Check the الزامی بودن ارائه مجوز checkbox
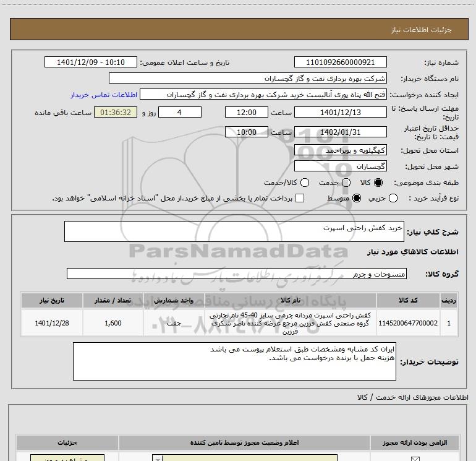This screenshot has width=476, height=461. click(415, 459)
